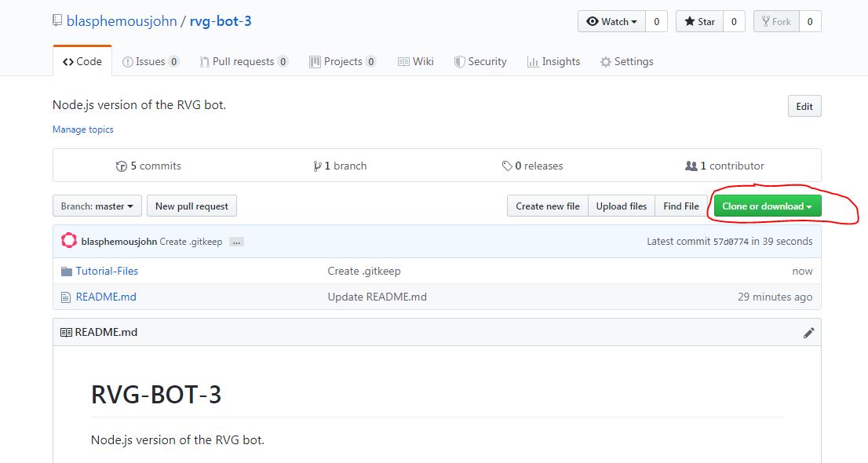Click the Manage topics link
868x463 pixels.
tap(83, 129)
